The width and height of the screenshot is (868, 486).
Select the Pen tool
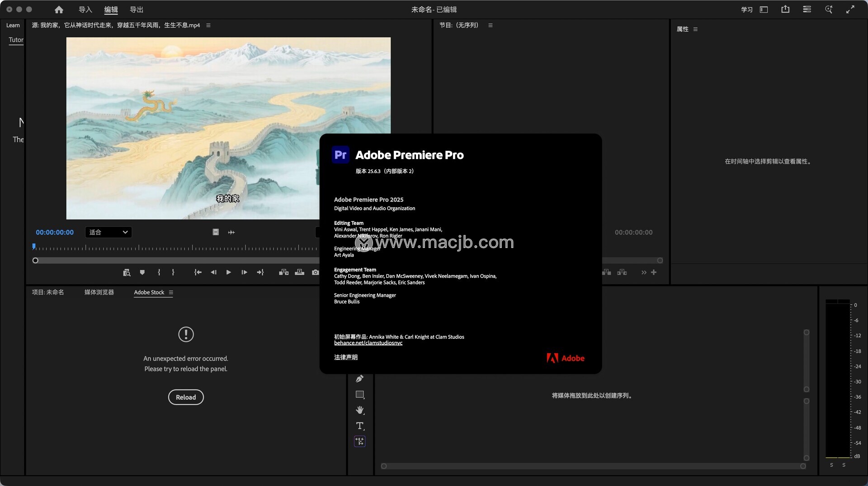click(x=360, y=379)
